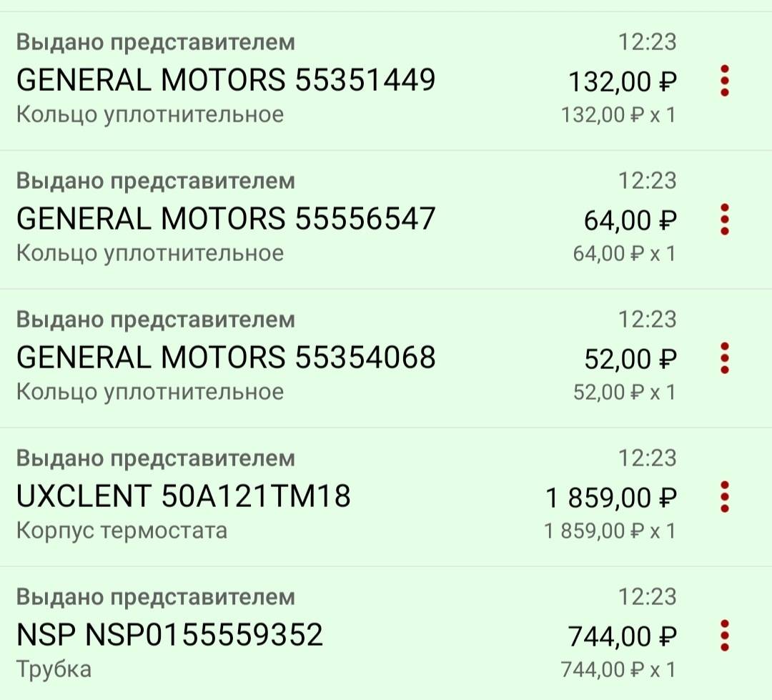Tap 'Кольцо уплотнительное' under part 55351449
Screen dimensions: 772x700
[149, 114]
